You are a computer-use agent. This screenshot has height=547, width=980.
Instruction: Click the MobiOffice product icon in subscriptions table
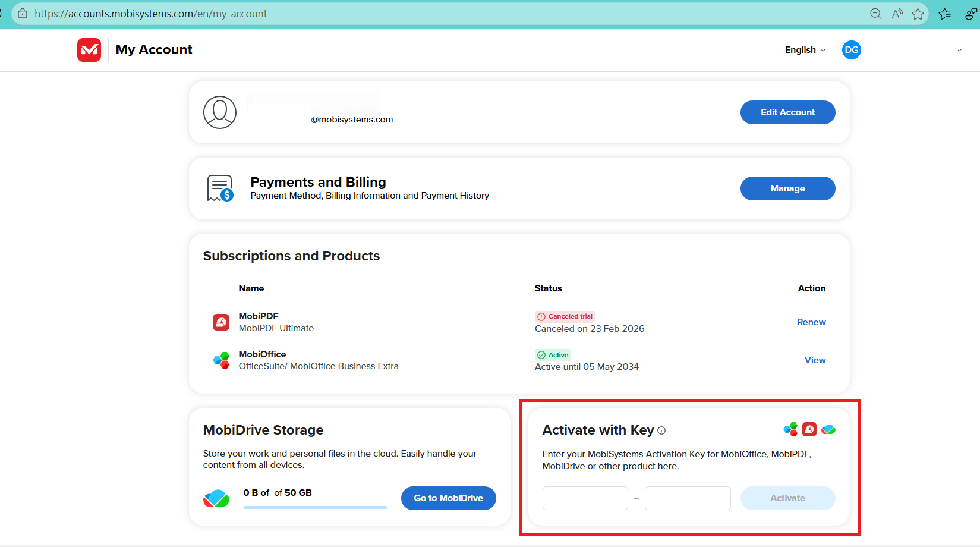click(x=221, y=360)
